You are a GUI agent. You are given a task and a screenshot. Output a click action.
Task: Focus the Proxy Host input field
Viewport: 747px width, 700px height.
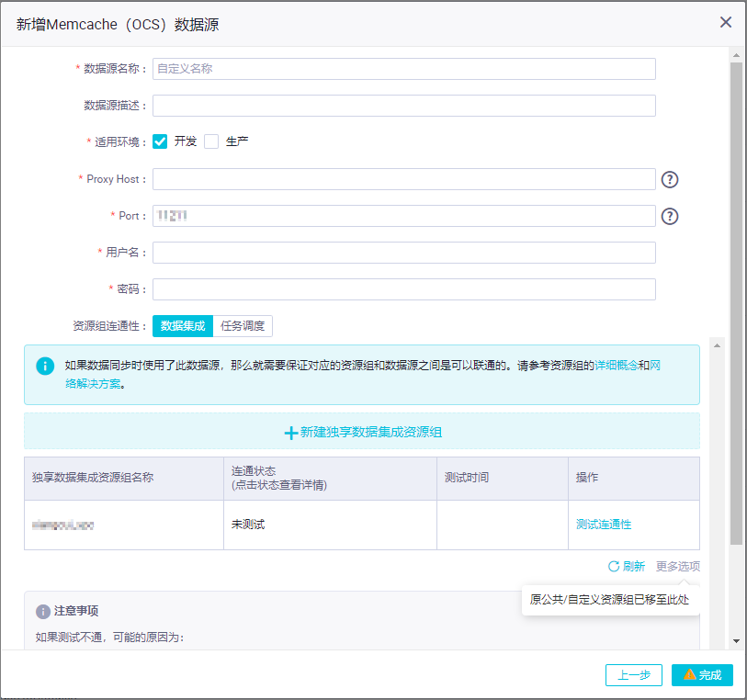pyautogui.click(x=404, y=179)
